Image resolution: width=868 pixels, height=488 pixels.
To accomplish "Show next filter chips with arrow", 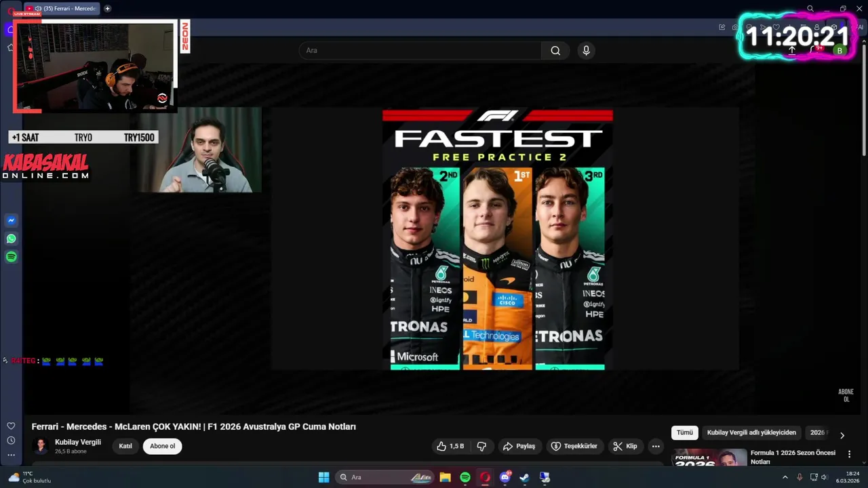I will point(842,435).
